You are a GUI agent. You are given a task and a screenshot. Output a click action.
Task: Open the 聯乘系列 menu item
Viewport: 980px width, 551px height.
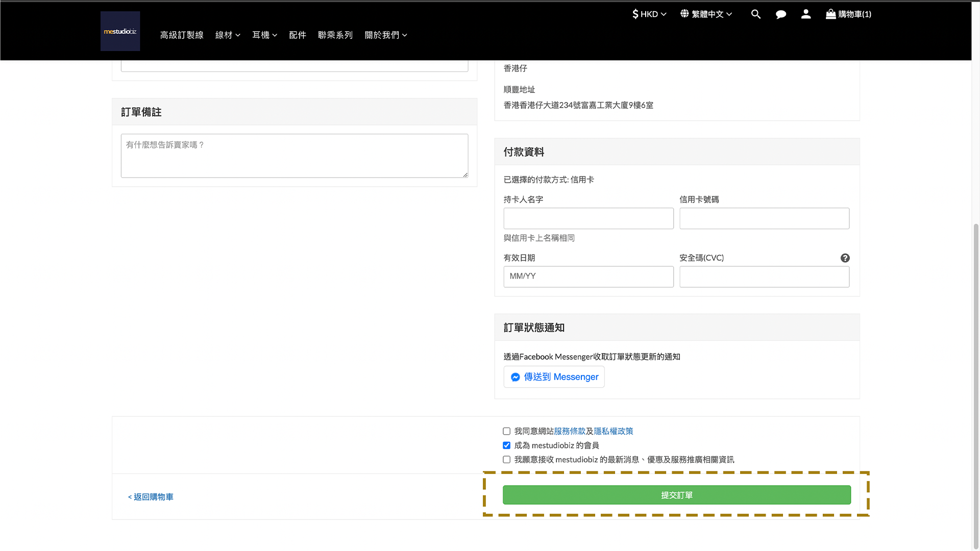click(335, 35)
